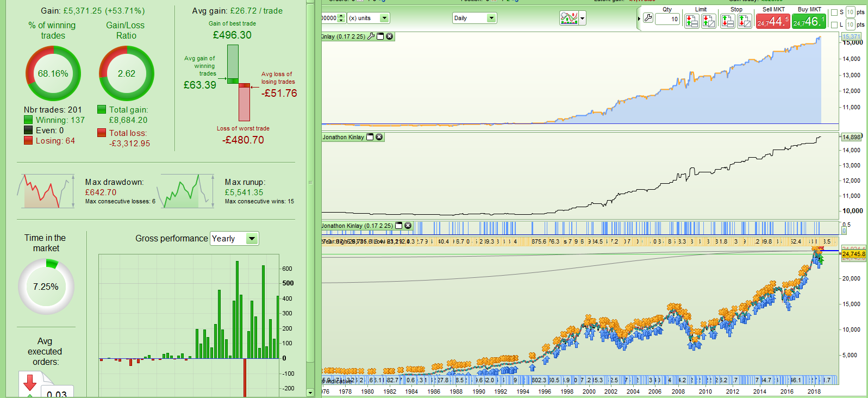Click the report panel scrollbar down arrow
The width and height of the screenshot is (868, 398).
click(310, 393)
